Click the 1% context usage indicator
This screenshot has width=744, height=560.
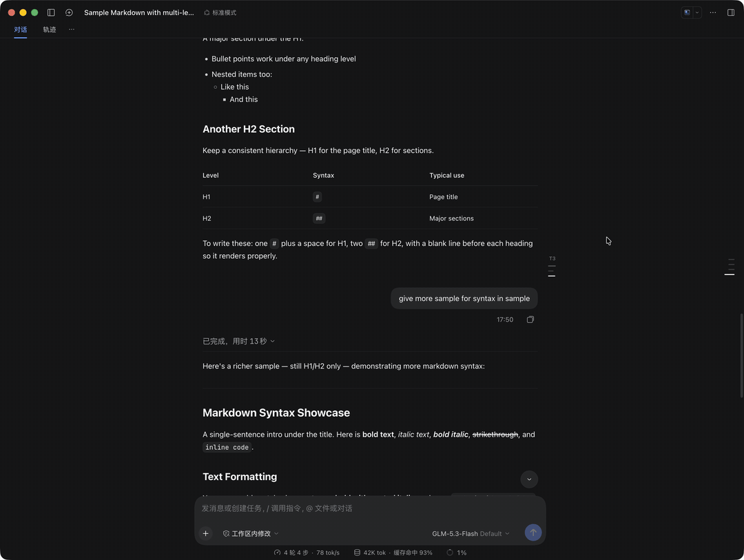[x=457, y=552]
